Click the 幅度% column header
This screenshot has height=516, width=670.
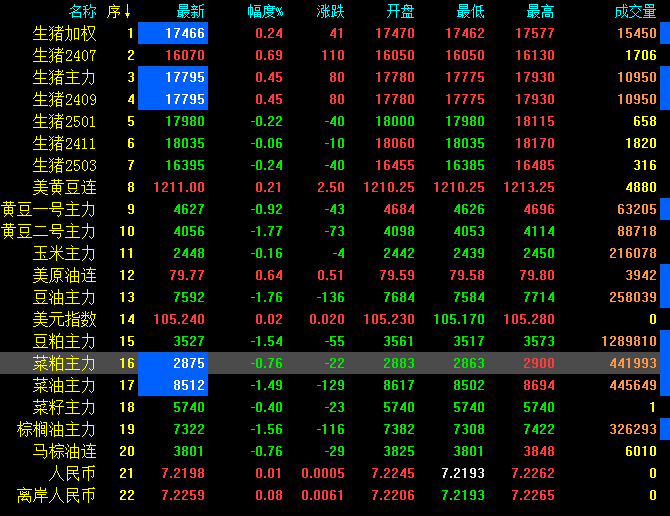(265, 11)
